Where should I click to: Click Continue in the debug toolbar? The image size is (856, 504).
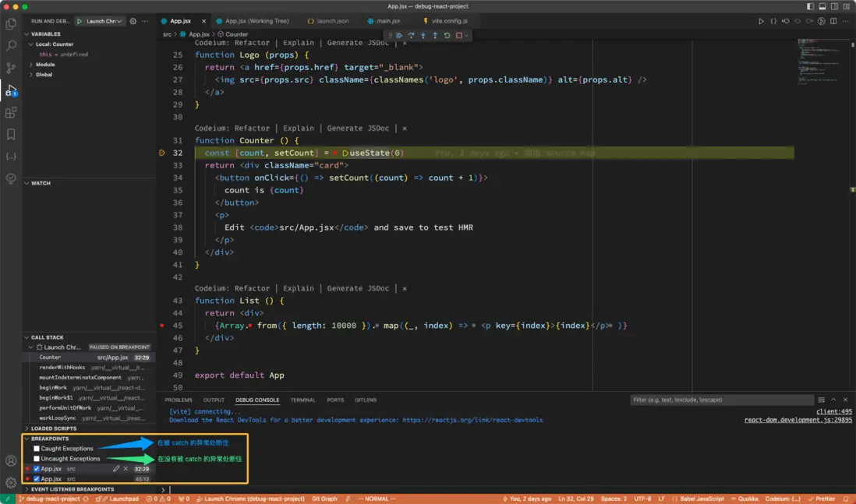pos(399,35)
